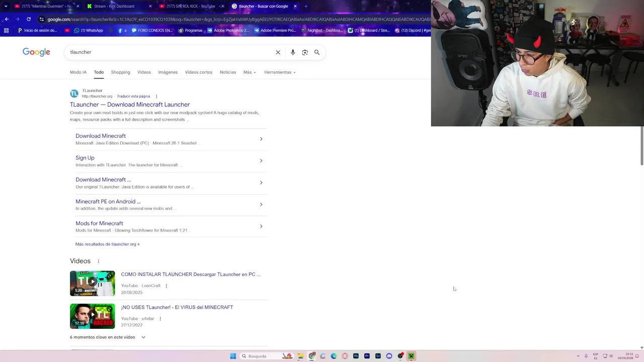Open 'TLauncher — Download Minecraft Launcher' result

click(x=130, y=105)
